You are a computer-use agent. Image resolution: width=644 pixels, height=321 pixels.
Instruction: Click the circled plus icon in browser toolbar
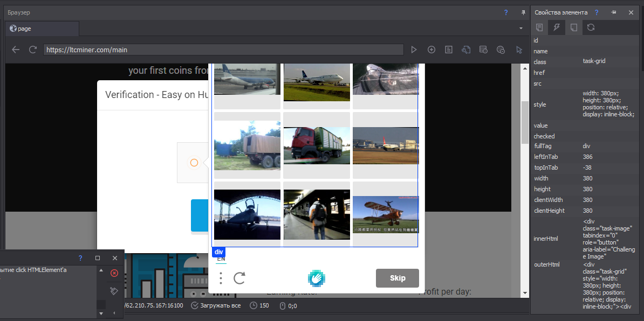click(431, 50)
